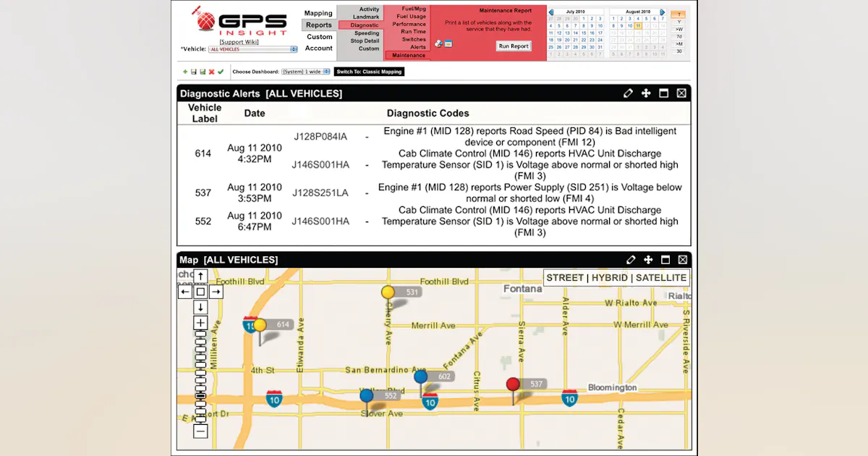
Task: Choose the Fuel Usage diagnostic report
Action: [x=411, y=17]
